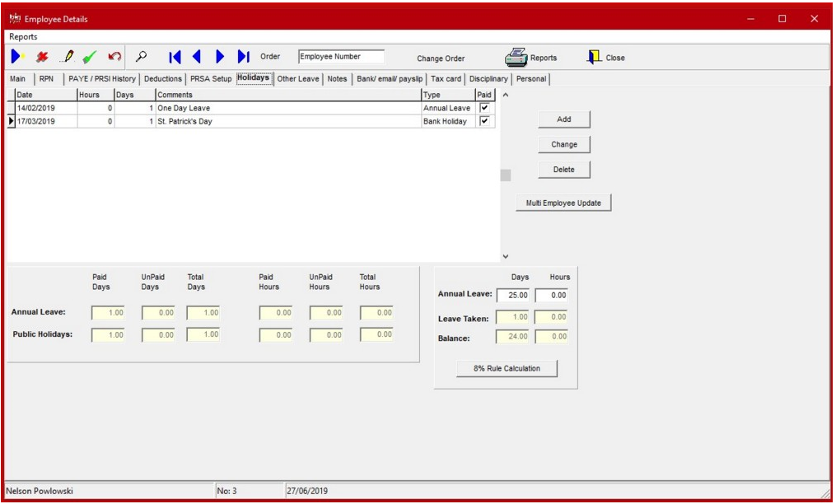The width and height of the screenshot is (836, 504).
Task: Click the printer Reports icon
Action: pos(515,56)
